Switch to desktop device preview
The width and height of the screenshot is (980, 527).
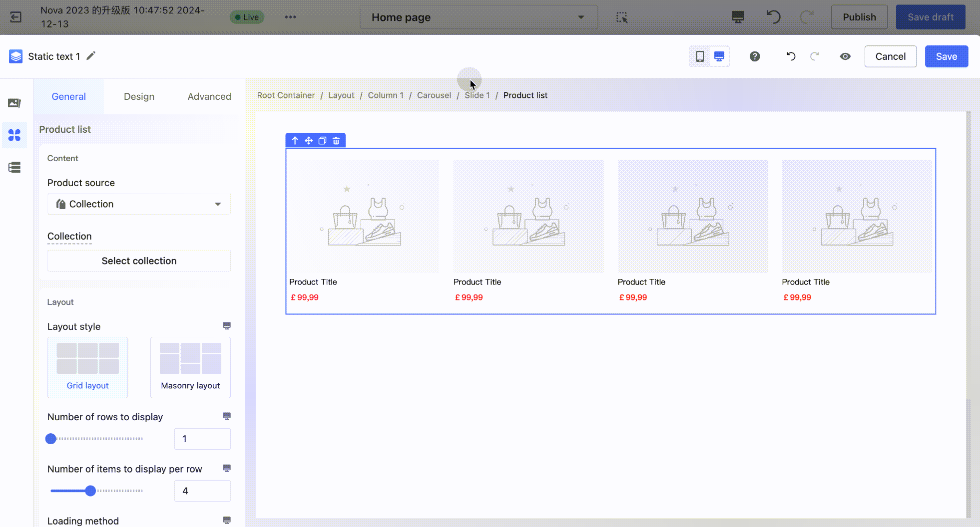[x=719, y=56]
